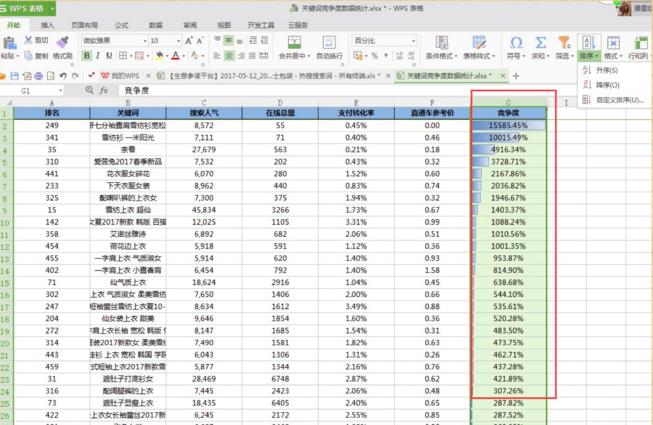Click the red font color A
The image size is (653, 425).
pyautogui.click(x=175, y=55)
